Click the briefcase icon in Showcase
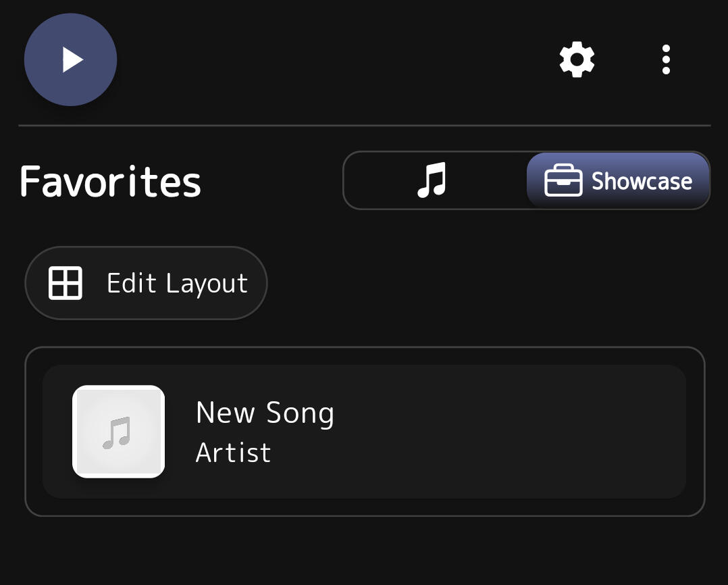Viewport: 728px width, 585px height. point(563,181)
